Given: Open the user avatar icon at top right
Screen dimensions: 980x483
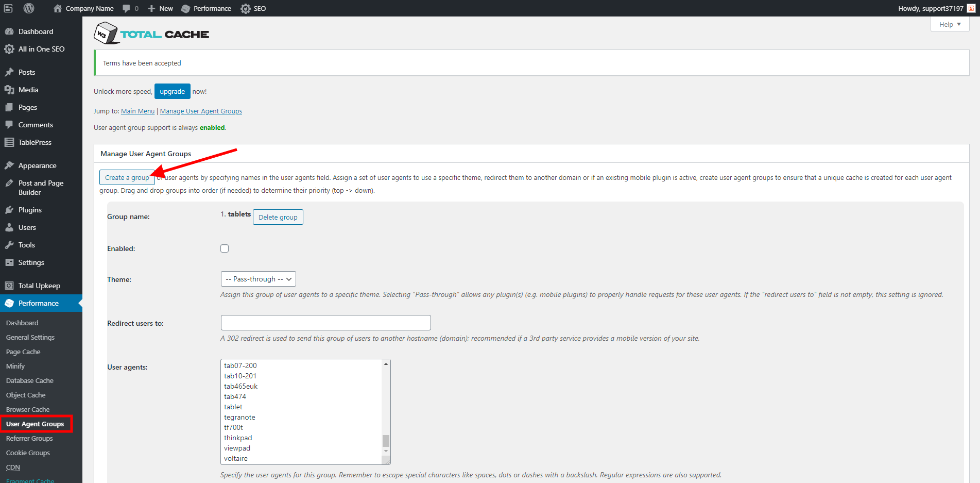Looking at the screenshot, I should point(971,8).
